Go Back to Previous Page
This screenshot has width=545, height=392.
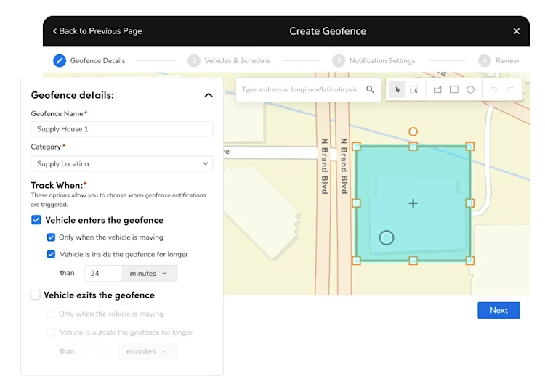(x=97, y=31)
